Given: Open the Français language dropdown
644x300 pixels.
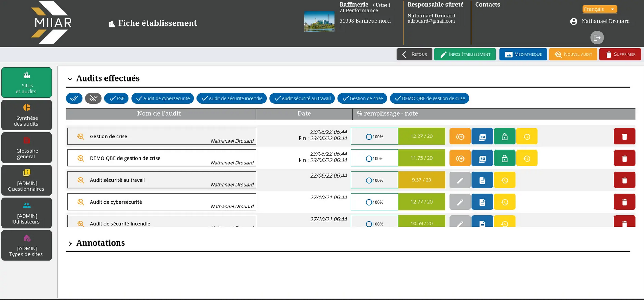Looking at the screenshot, I should tap(600, 9).
